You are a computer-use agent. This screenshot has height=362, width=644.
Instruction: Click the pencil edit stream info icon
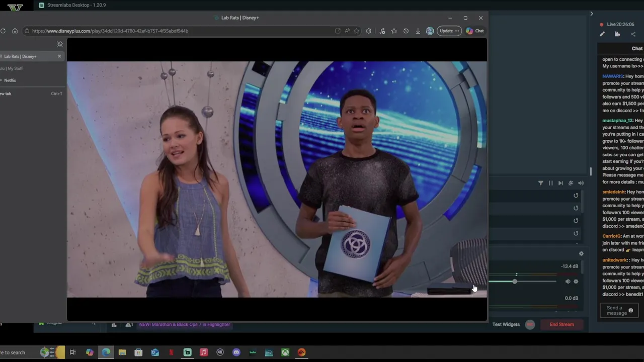click(602, 34)
